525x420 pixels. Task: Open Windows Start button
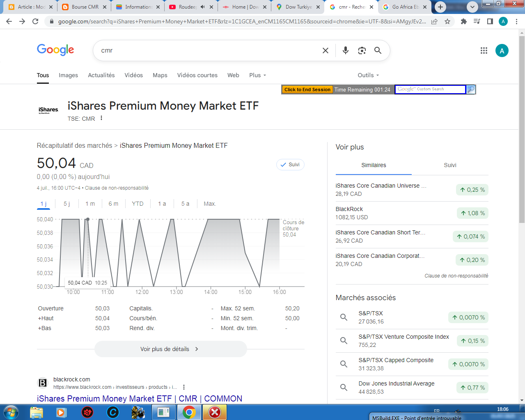pos(11,412)
